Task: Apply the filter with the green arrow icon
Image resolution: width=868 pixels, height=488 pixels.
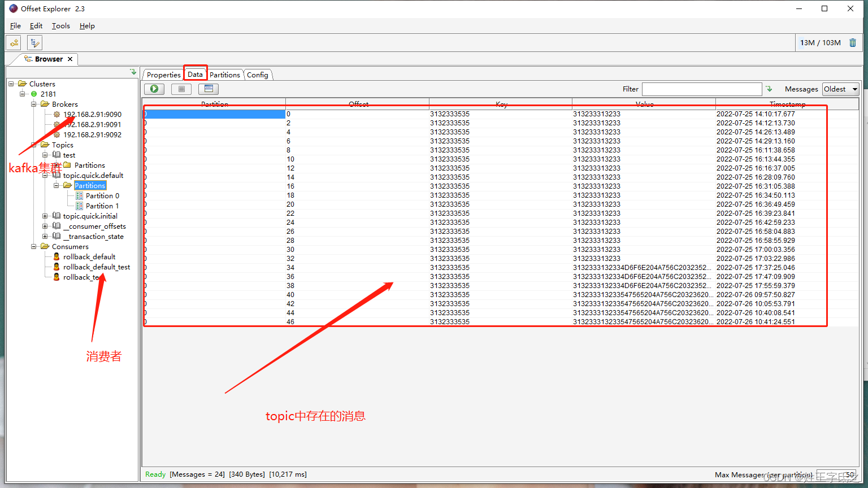Action: pos(769,89)
